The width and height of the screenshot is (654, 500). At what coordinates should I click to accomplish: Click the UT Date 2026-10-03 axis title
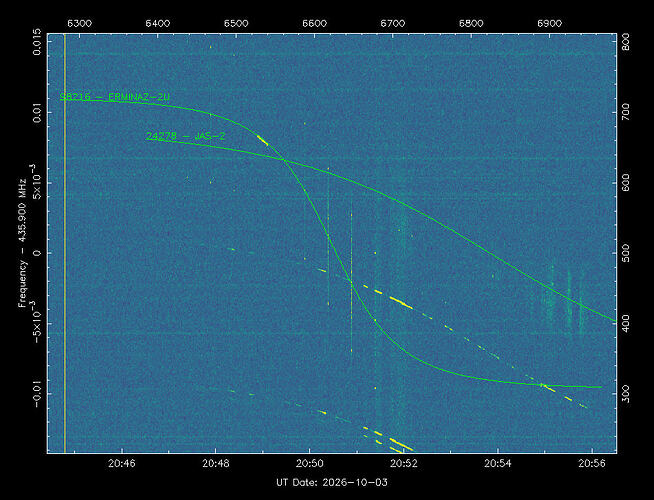click(x=332, y=482)
